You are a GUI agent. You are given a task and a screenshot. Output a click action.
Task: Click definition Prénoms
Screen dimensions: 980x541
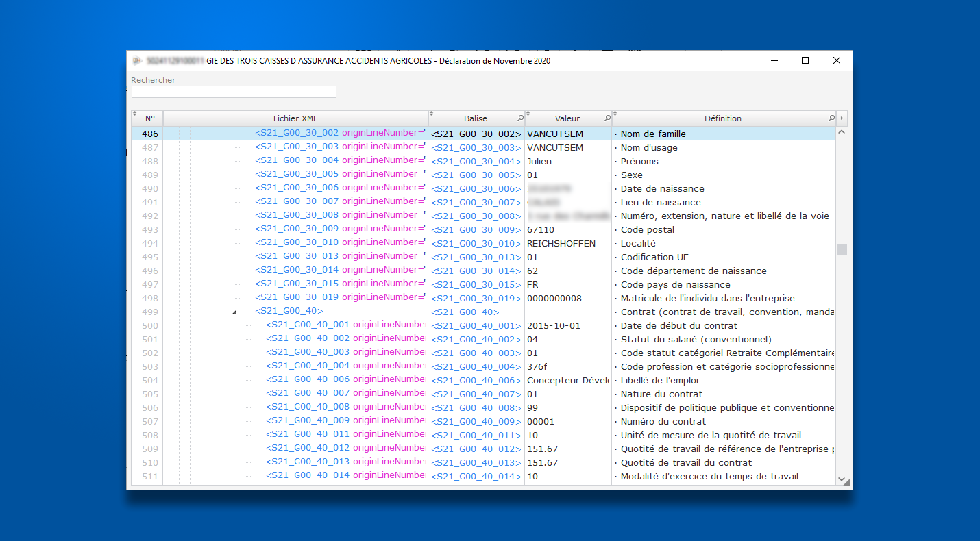tap(639, 162)
